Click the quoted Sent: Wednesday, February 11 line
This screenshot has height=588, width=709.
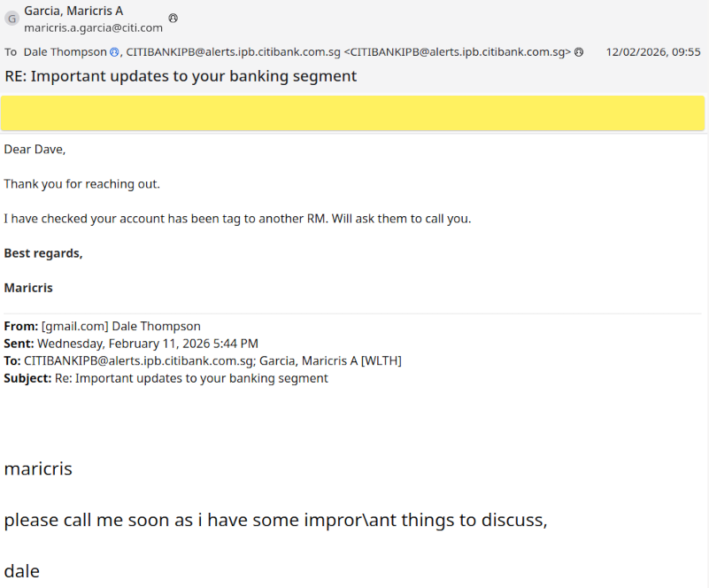pyautogui.click(x=131, y=344)
